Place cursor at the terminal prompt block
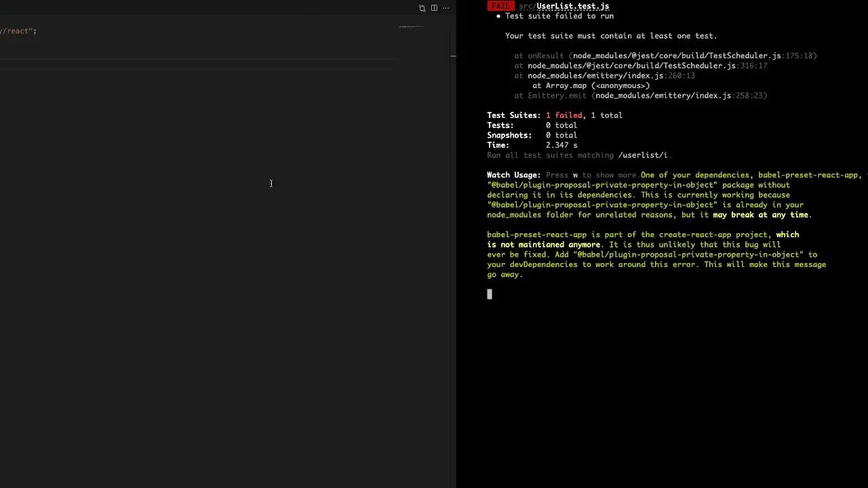The image size is (868, 488). 490,294
